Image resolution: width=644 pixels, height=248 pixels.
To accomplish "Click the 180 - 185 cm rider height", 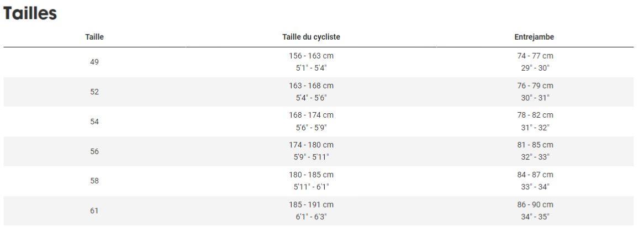I will click(x=311, y=175).
